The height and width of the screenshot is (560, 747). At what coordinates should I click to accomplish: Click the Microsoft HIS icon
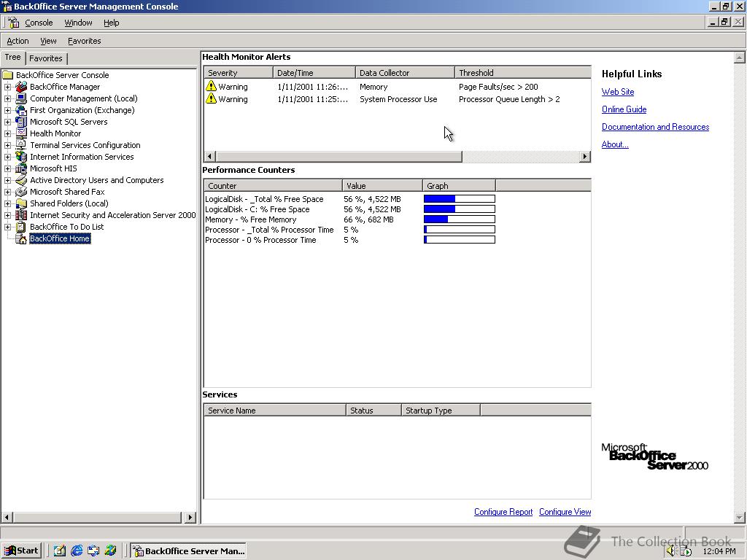[x=21, y=168]
